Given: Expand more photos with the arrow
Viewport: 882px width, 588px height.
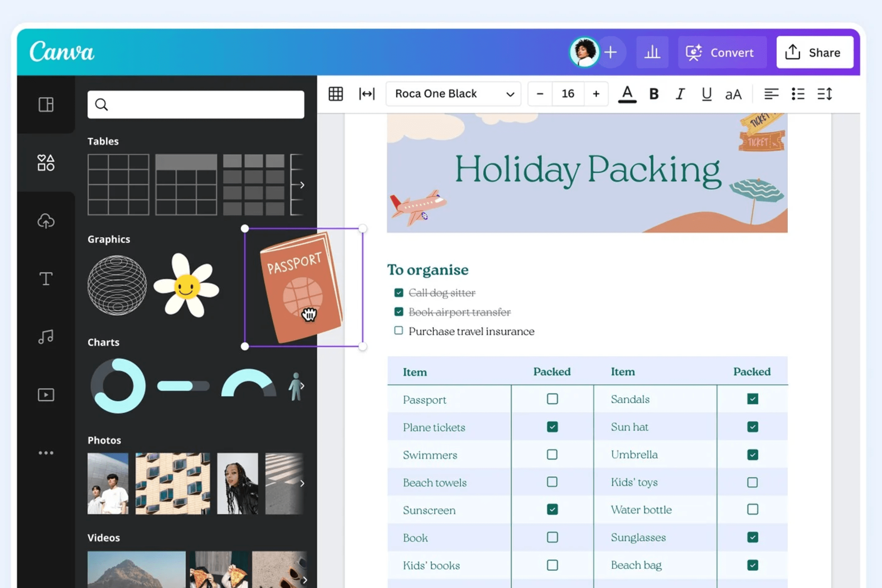Looking at the screenshot, I should 302,483.
